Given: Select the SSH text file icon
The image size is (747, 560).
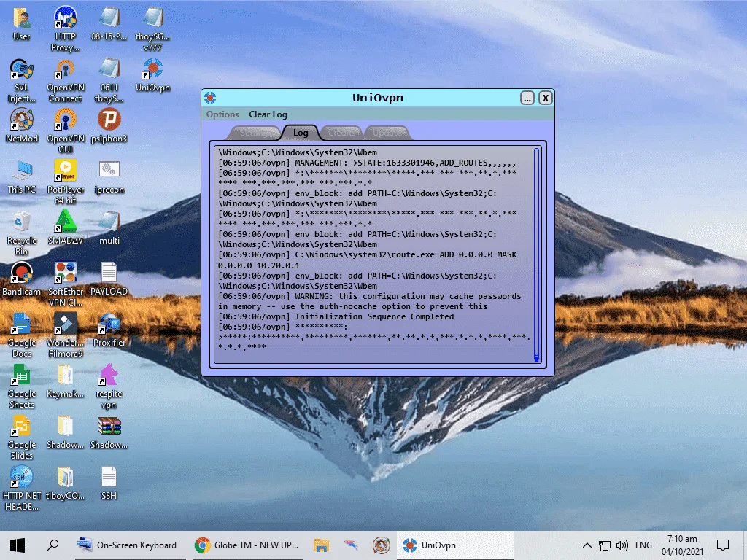Looking at the screenshot, I should (x=109, y=483).
